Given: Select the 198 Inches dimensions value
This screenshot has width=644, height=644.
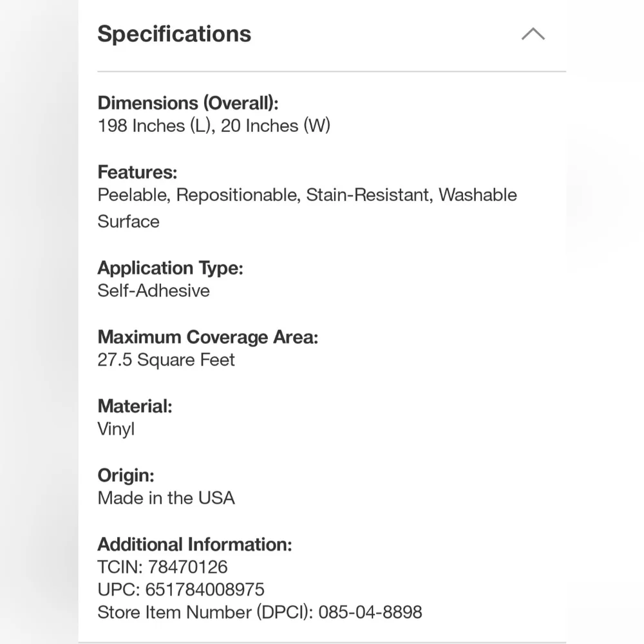Looking at the screenshot, I should [x=214, y=126].
